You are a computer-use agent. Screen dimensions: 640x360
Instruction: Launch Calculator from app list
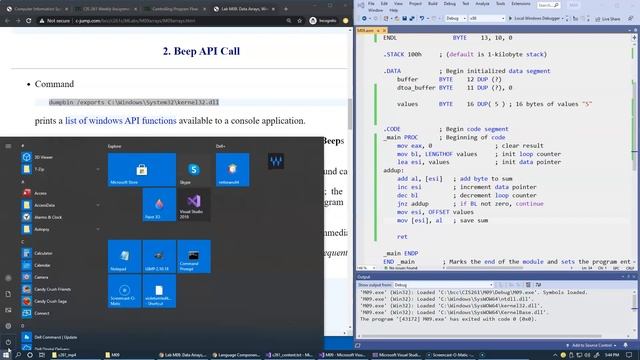click(x=59, y=253)
